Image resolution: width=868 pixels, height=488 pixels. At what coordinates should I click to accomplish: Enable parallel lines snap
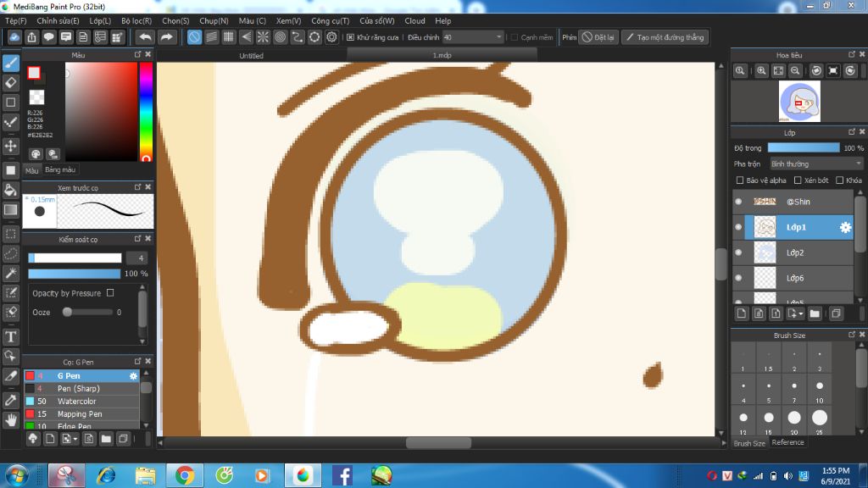pos(211,37)
